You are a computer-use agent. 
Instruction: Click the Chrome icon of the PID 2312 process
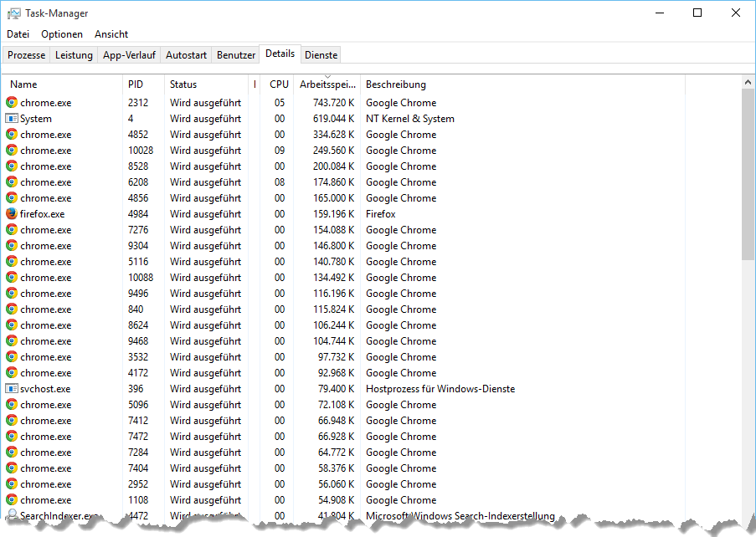point(12,102)
